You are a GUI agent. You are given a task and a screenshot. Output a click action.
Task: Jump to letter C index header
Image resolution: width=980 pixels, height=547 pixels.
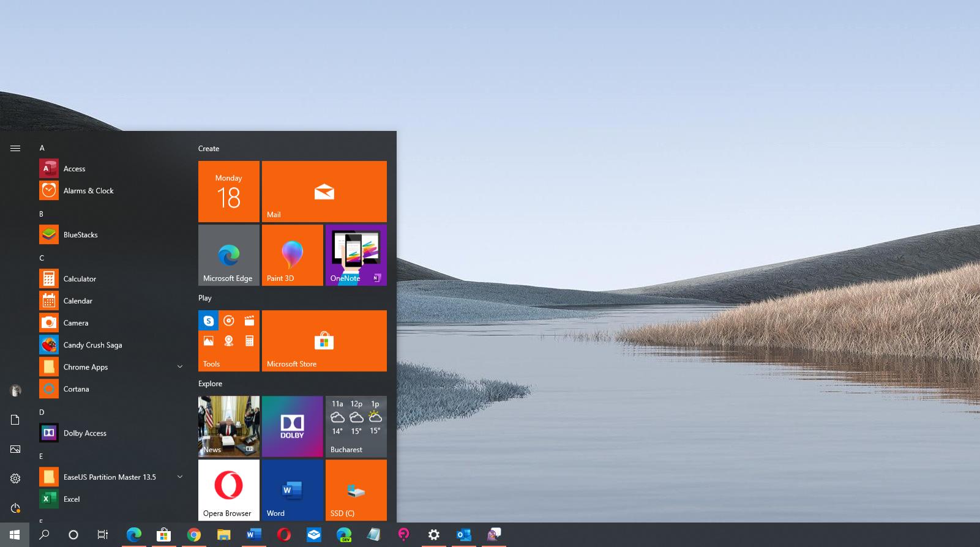pos(42,258)
